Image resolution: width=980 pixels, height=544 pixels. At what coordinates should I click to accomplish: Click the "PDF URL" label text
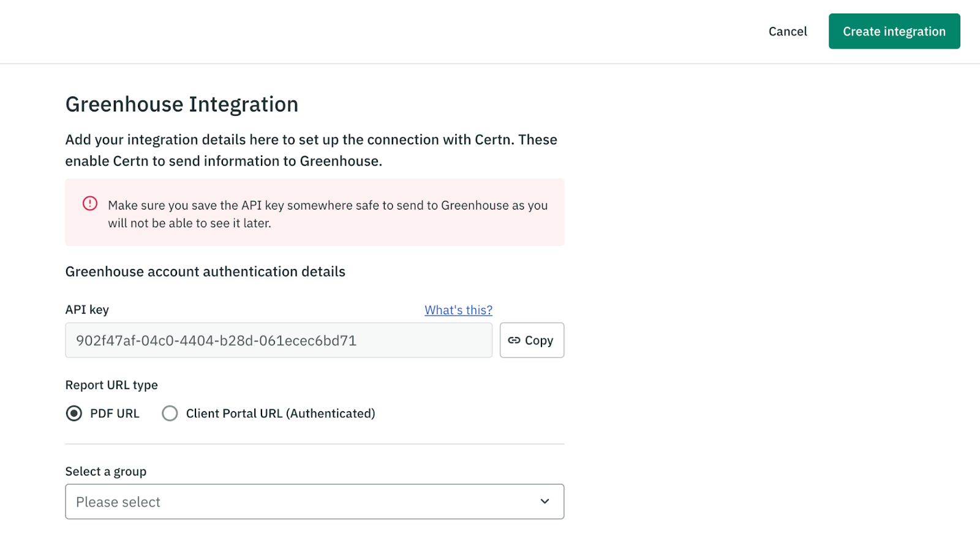115,414
